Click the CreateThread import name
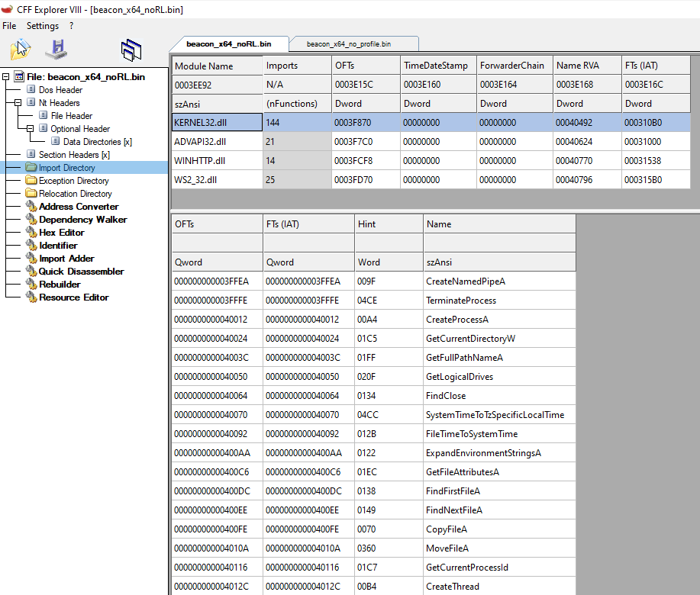Screen dimensions: 700x595 [x=453, y=587]
